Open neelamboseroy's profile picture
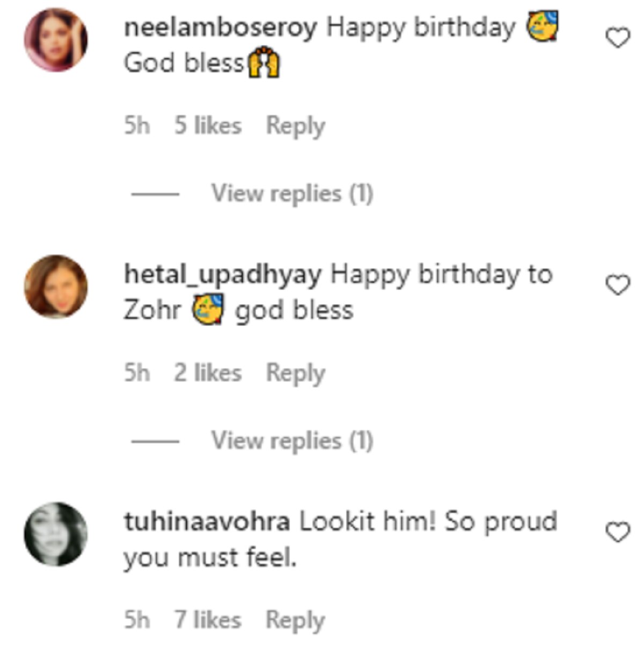The height and width of the screenshot is (650, 644). click(x=56, y=40)
